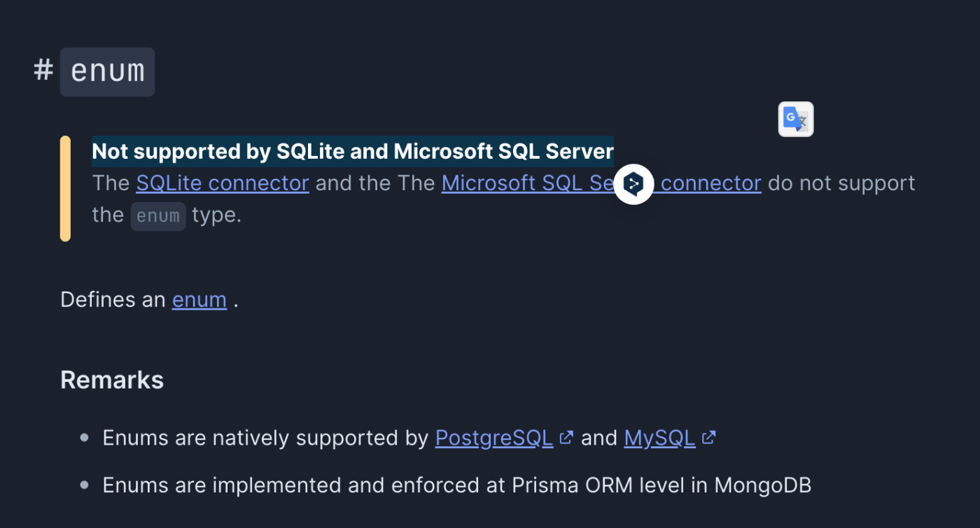Visit the PostgreSQL documentation link
Image resolution: width=980 pixels, height=528 pixels.
(x=494, y=438)
